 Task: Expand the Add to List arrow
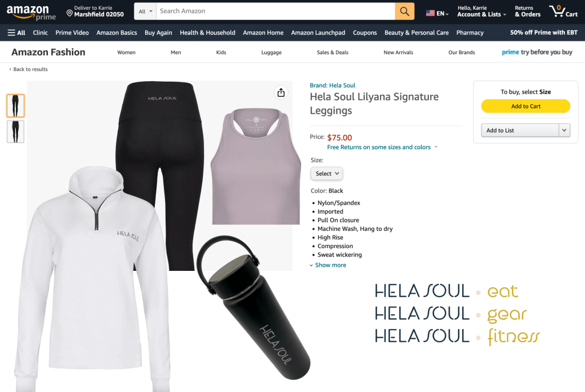[564, 130]
